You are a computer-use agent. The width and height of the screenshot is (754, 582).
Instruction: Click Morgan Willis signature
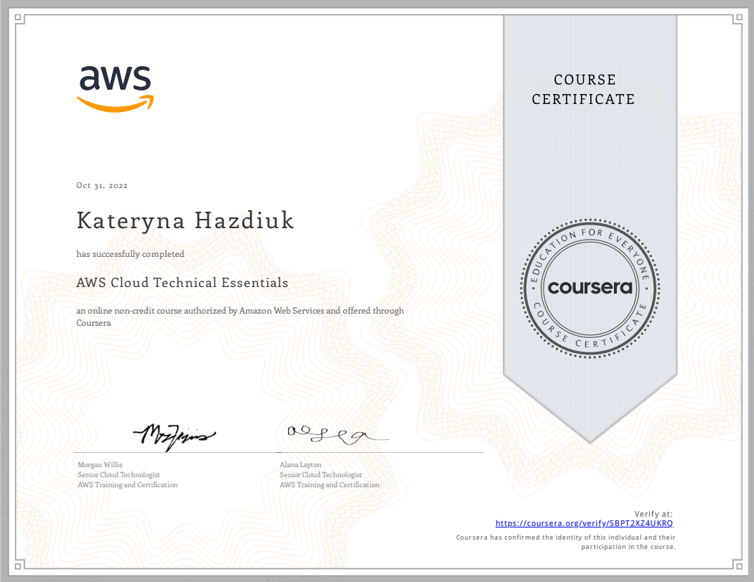[174, 437]
